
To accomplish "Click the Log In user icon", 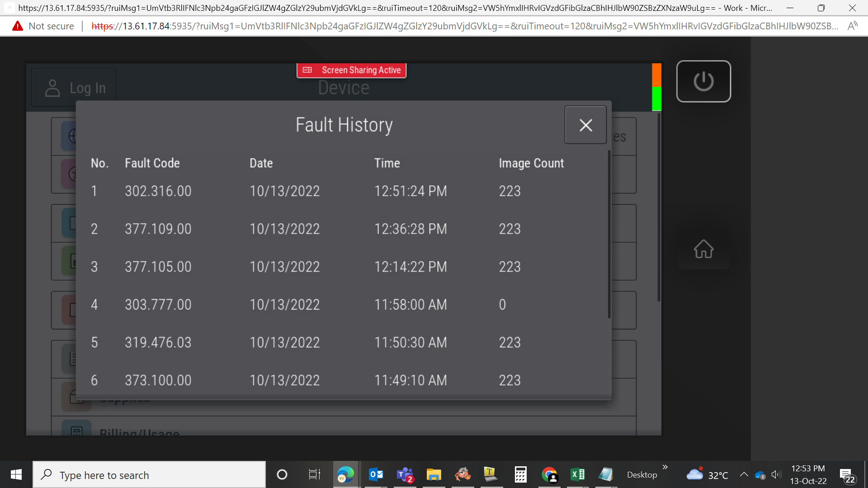I will pyautogui.click(x=52, y=88).
